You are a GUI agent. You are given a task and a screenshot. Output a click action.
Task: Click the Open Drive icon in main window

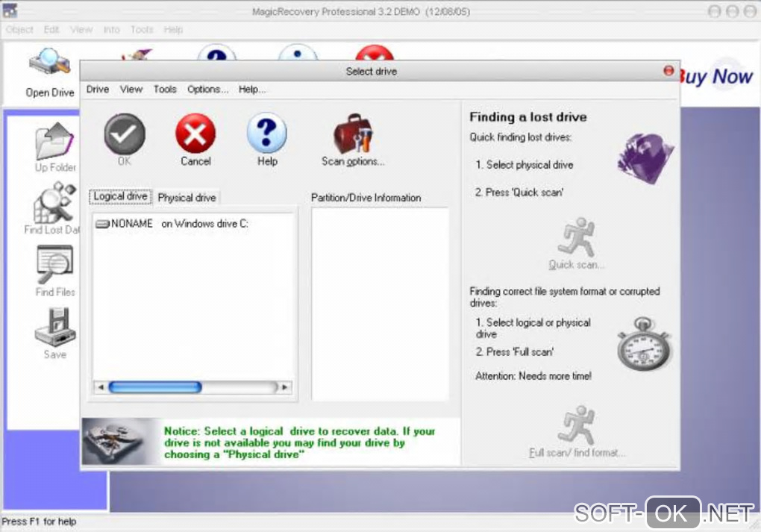[x=49, y=62]
